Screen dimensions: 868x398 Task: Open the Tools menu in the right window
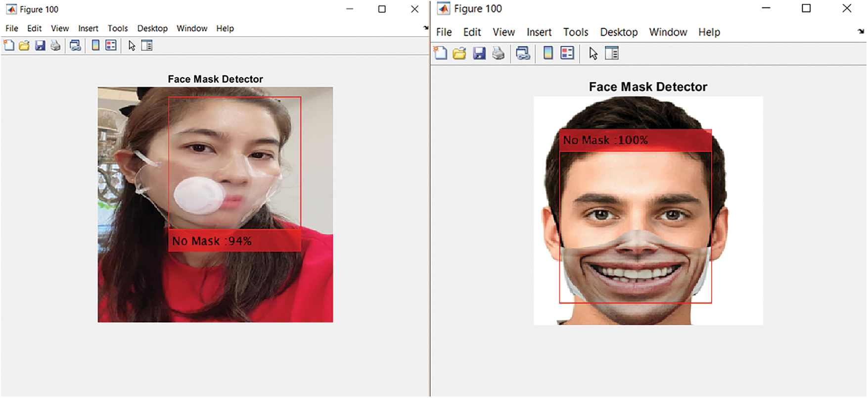tap(576, 32)
